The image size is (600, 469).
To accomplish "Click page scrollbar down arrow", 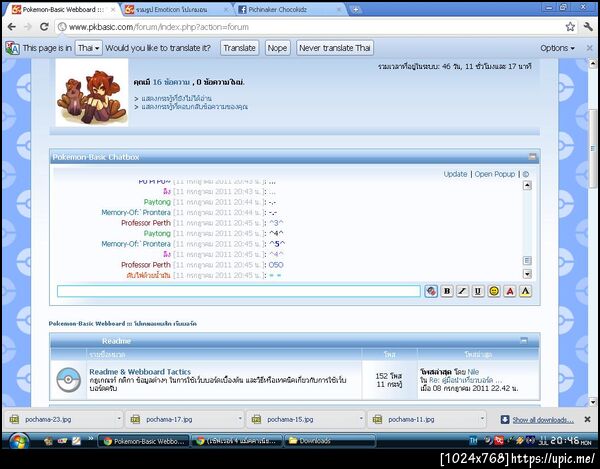I will point(593,402).
